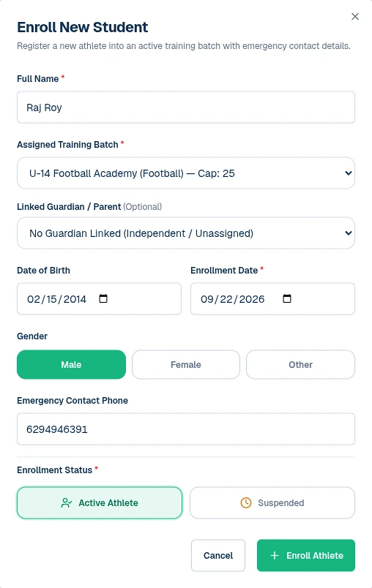Open the Enrollment Date calendar picker icon
Screen dimensions: 372x588
[287, 298]
